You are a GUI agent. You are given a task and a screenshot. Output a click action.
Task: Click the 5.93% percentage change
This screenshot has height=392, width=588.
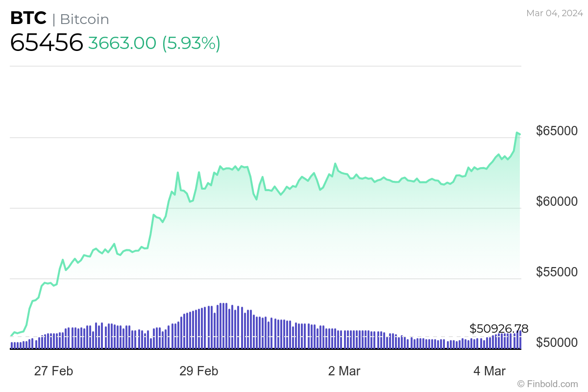[192, 43]
